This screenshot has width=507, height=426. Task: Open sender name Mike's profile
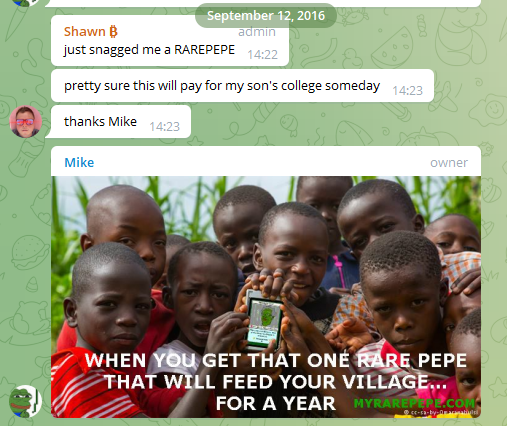(79, 162)
